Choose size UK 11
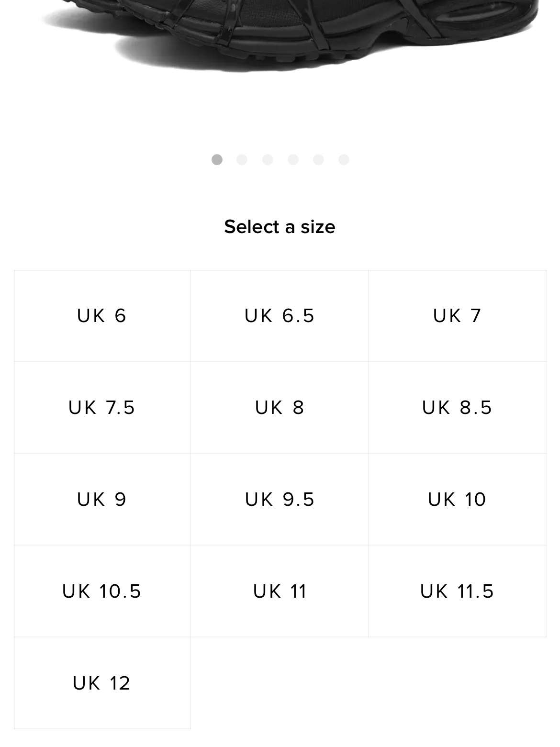560x747 pixels. [x=280, y=591]
